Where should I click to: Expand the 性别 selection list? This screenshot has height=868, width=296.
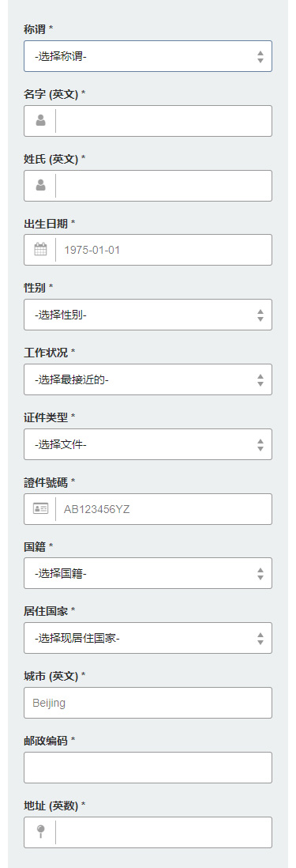(x=148, y=315)
